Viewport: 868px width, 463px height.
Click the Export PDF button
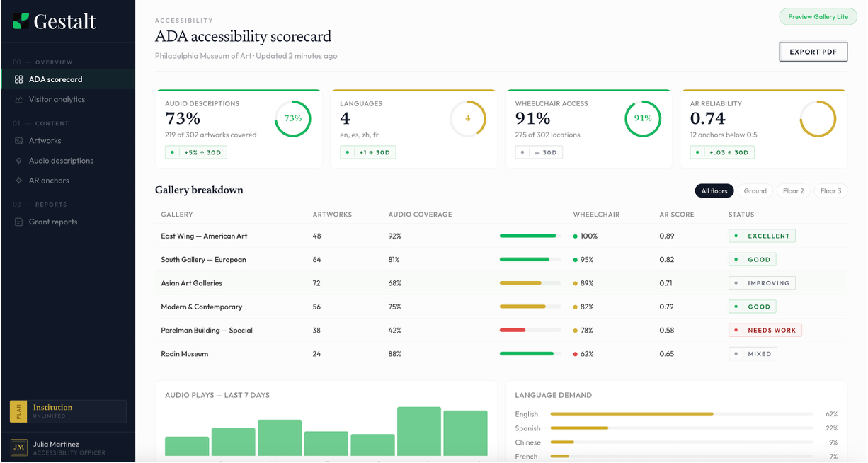(x=813, y=51)
